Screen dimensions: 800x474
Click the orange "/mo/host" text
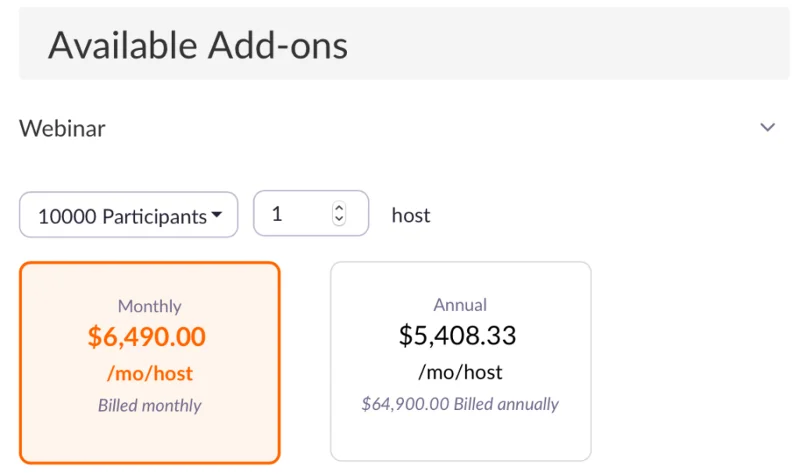coord(149,374)
